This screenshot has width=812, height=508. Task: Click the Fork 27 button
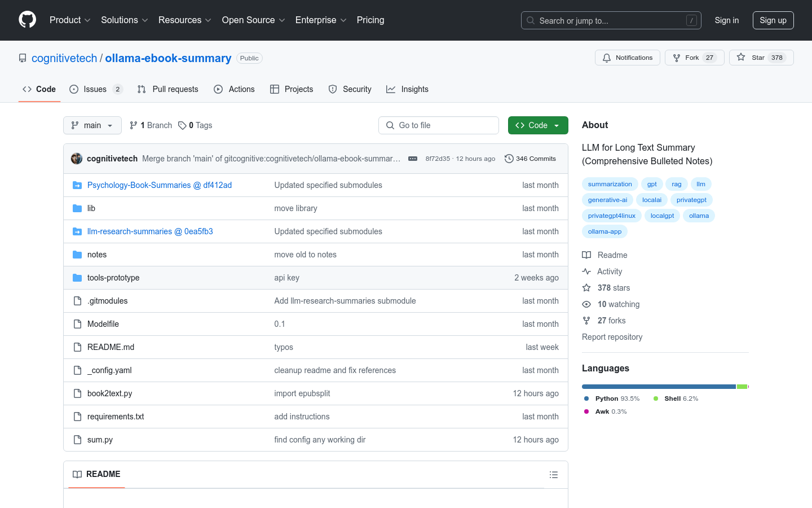(695, 58)
